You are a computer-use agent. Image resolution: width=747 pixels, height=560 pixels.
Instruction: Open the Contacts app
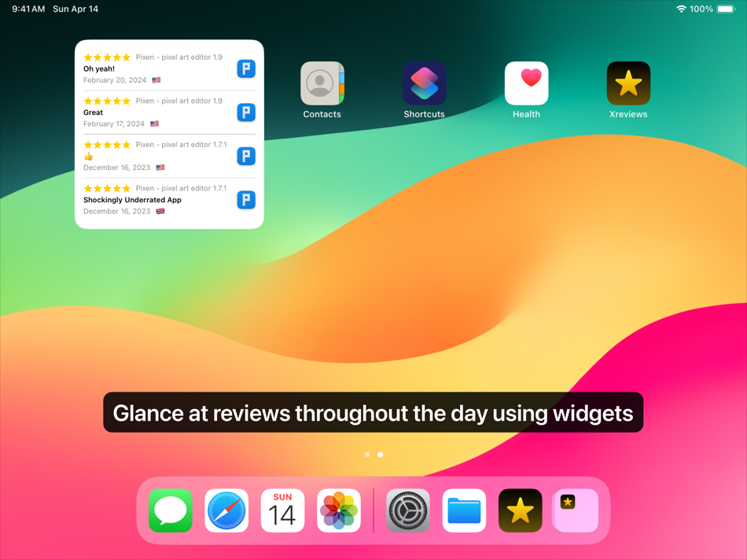tap(322, 83)
